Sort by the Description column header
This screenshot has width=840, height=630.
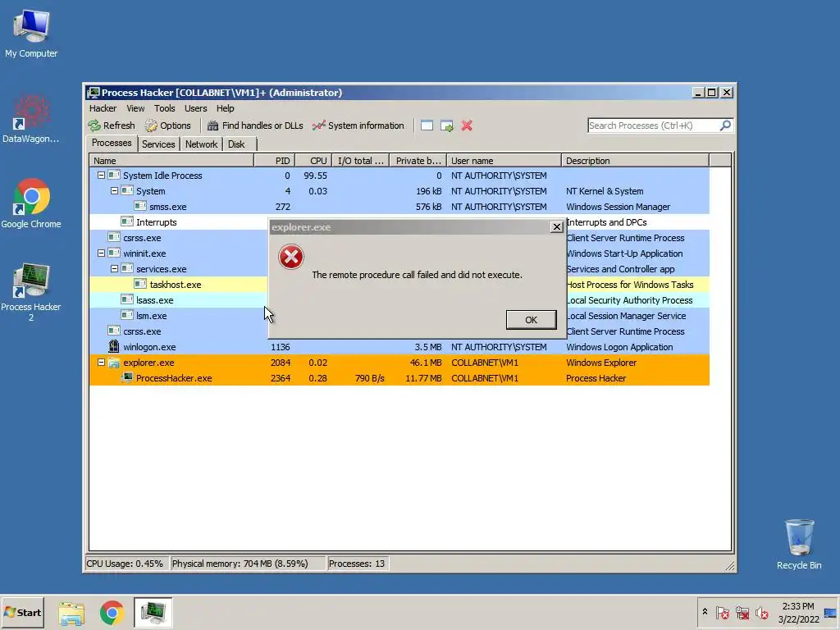(636, 161)
